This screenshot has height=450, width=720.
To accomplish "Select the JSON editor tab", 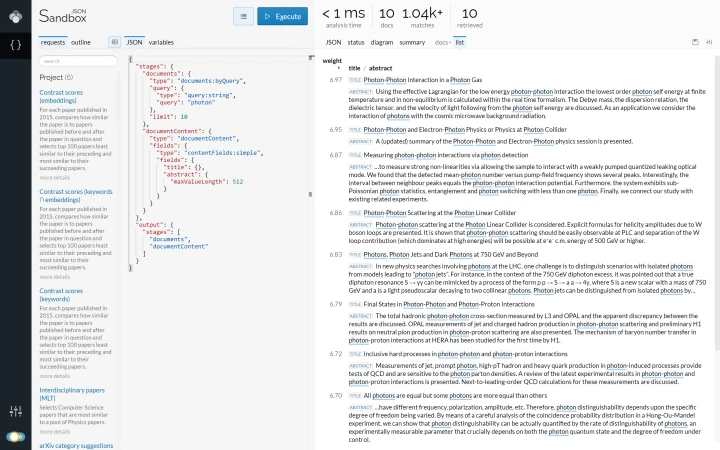I will click(135, 42).
